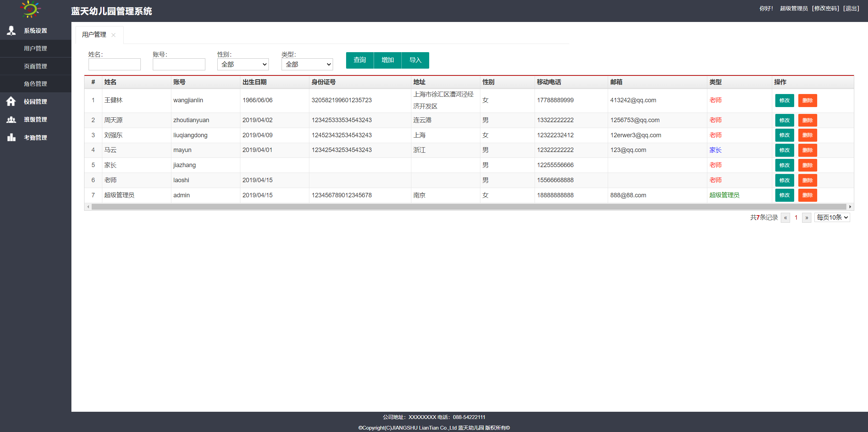
Task: Open the 性别 filter dropdown
Action: tap(243, 64)
